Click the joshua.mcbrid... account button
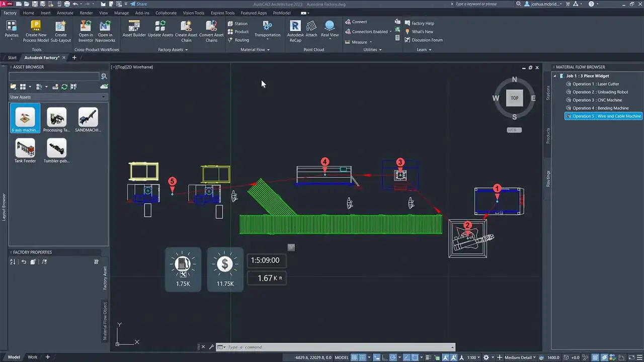 pyautogui.click(x=543, y=4)
